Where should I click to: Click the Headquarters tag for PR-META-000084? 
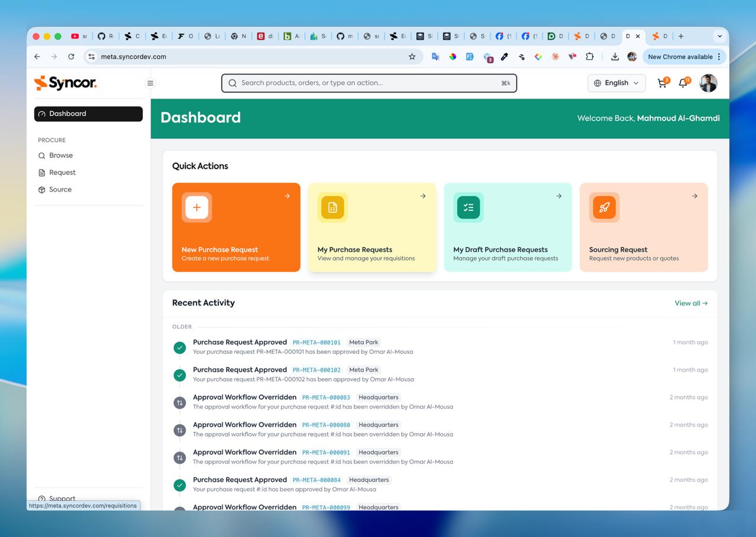click(369, 480)
